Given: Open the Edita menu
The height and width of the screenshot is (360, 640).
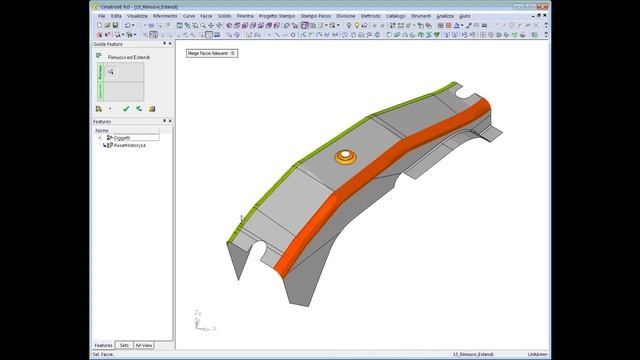Looking at the screenshot, I should pos(116,16).
